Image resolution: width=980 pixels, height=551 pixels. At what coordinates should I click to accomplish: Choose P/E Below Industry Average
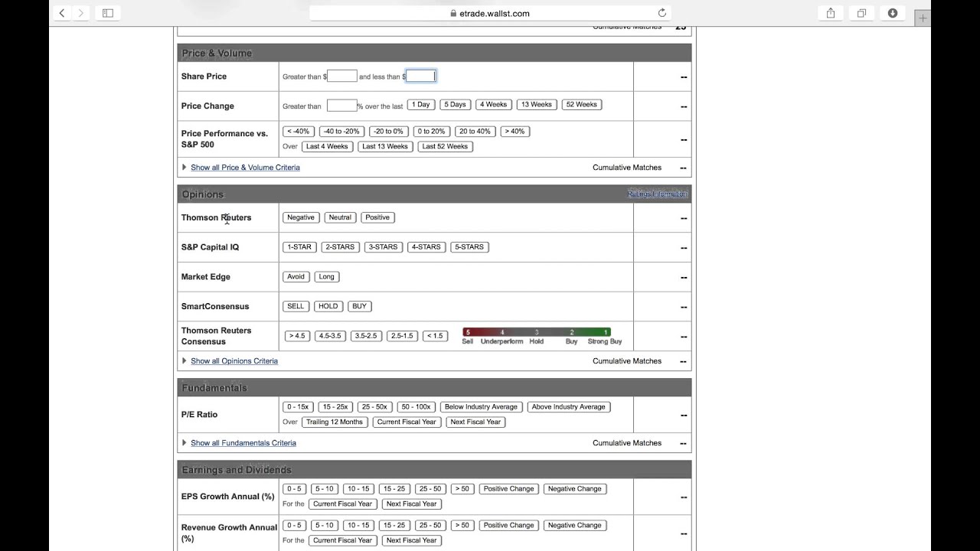click(482, 407)
